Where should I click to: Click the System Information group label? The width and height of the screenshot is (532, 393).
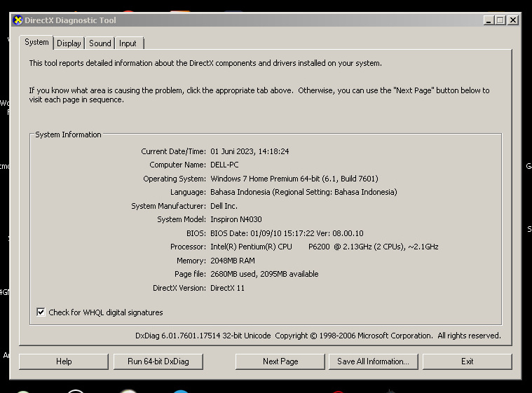pos(68,135)
